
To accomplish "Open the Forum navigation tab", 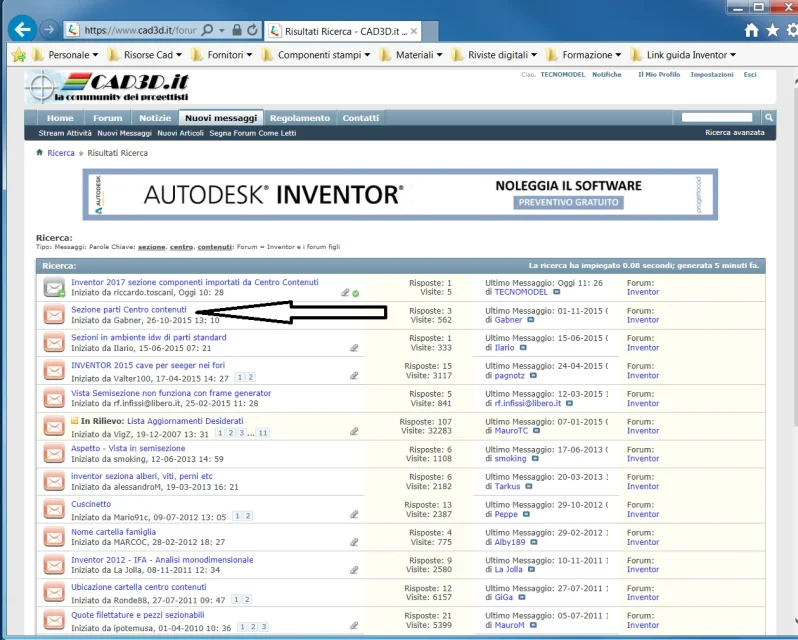I will (107, 118).
